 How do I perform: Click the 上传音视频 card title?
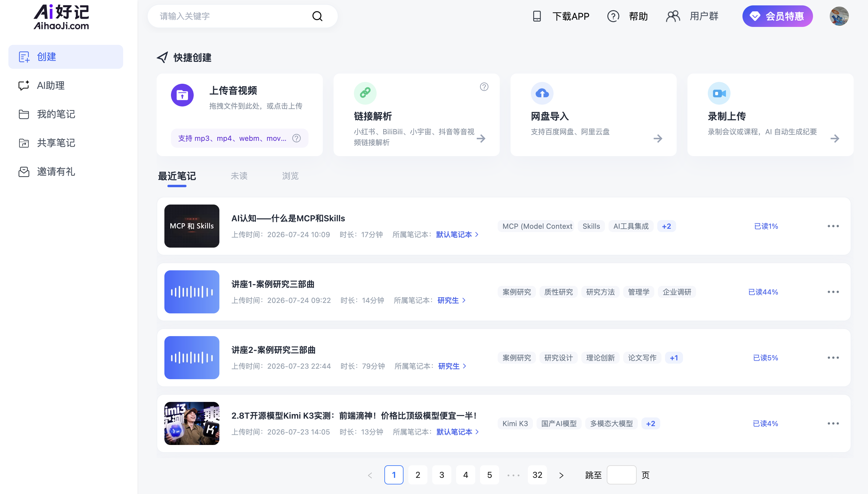coord(233,91)
